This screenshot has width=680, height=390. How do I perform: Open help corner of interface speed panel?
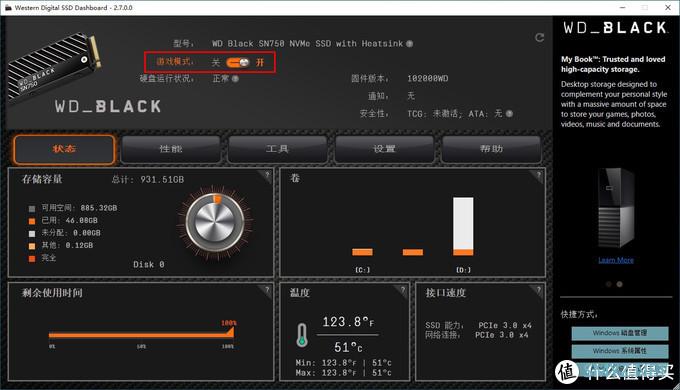click(539, 289)
